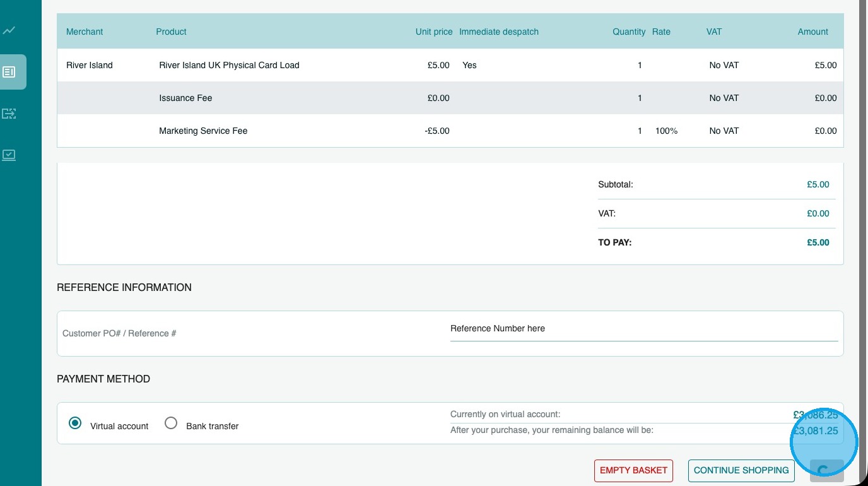Image resolution: width=868 pixels, height=486 pixels.
Task: Select the Virtual account payment option
Action: click(x=75, y=423)
